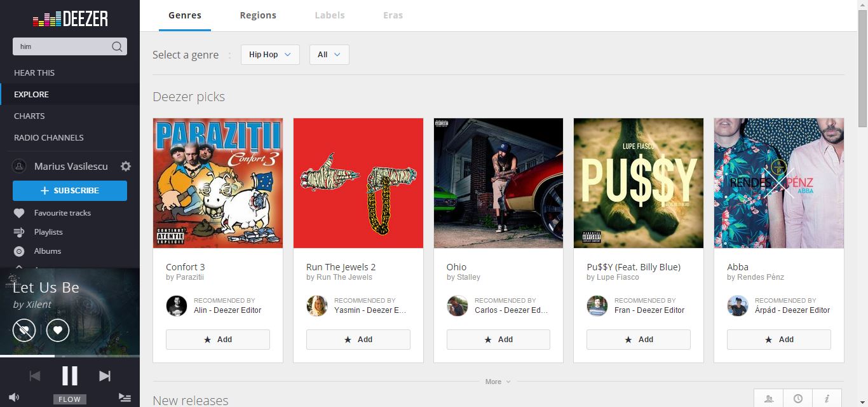Open Xilent artist link in player
The height and width of the screenshot is (407, 868).
click(x=39, y=305)
